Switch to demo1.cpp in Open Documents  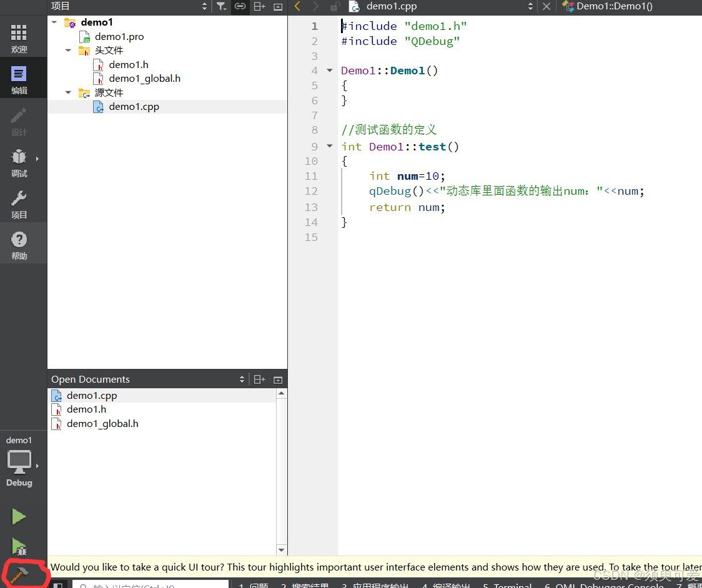coord(92,396)
